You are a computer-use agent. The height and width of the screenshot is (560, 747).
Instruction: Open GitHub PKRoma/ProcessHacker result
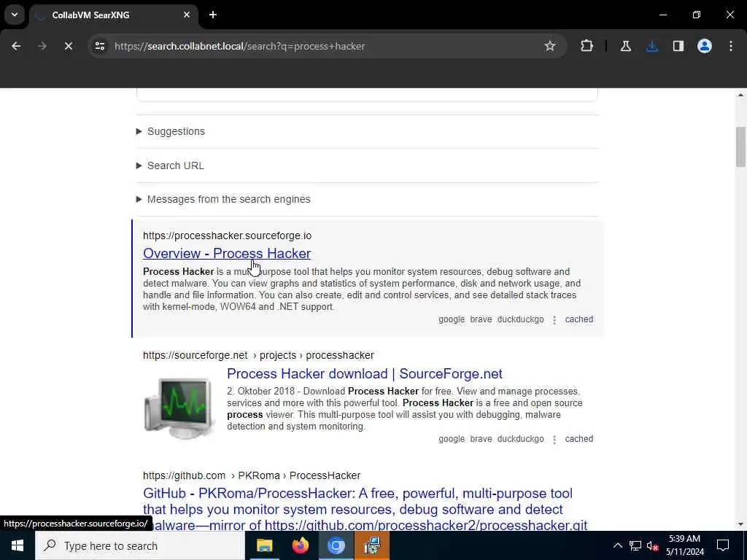(365, 509)
